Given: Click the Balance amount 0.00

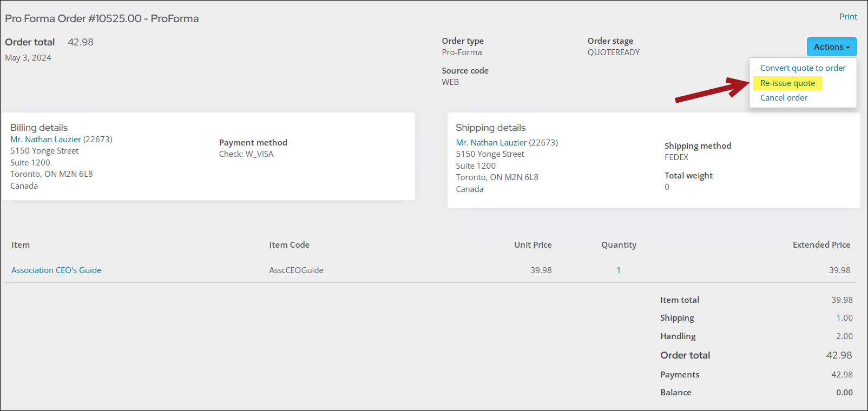Looking at the screenshot, I should 844,393.
